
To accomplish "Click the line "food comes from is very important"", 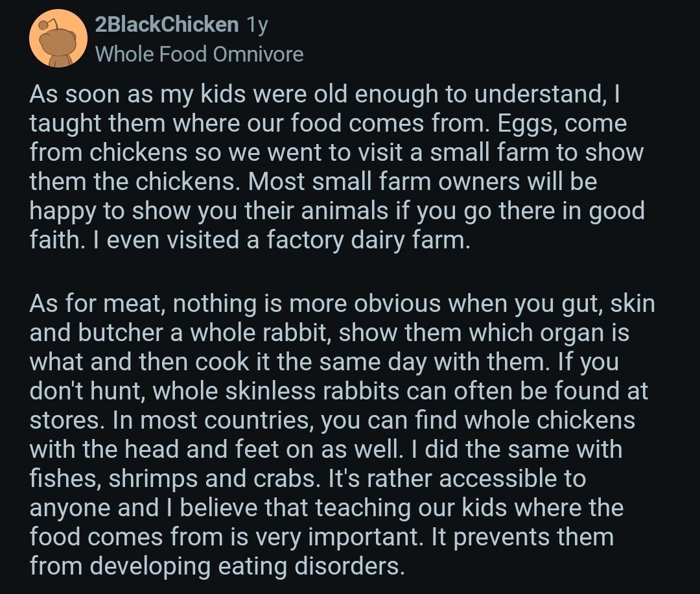I will [x=321, y=537].
